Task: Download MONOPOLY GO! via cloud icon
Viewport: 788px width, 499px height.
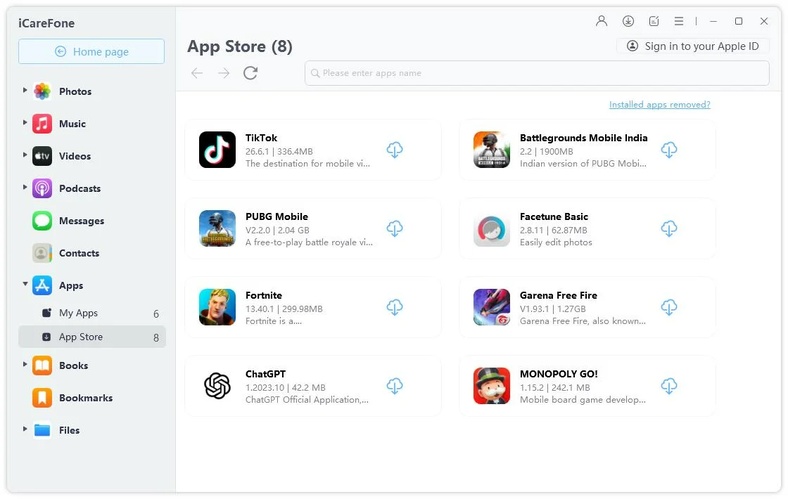Action: click(669, 386)
